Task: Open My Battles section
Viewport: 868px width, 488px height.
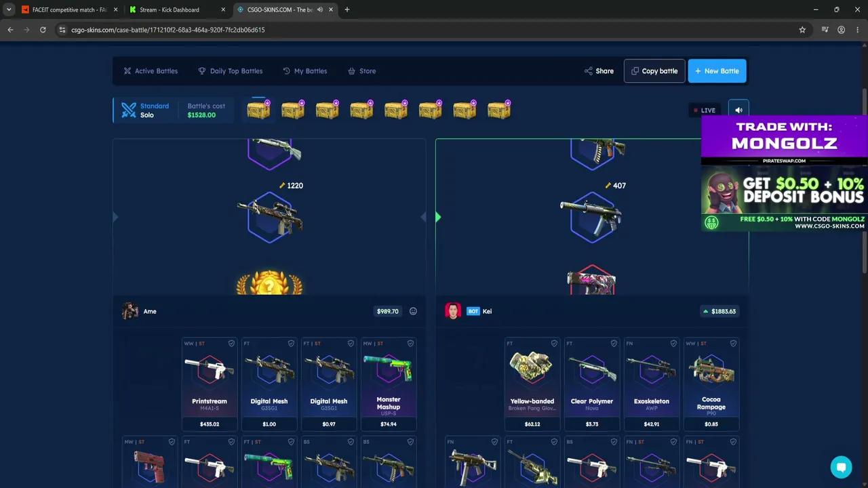Action: click(304, 71)
